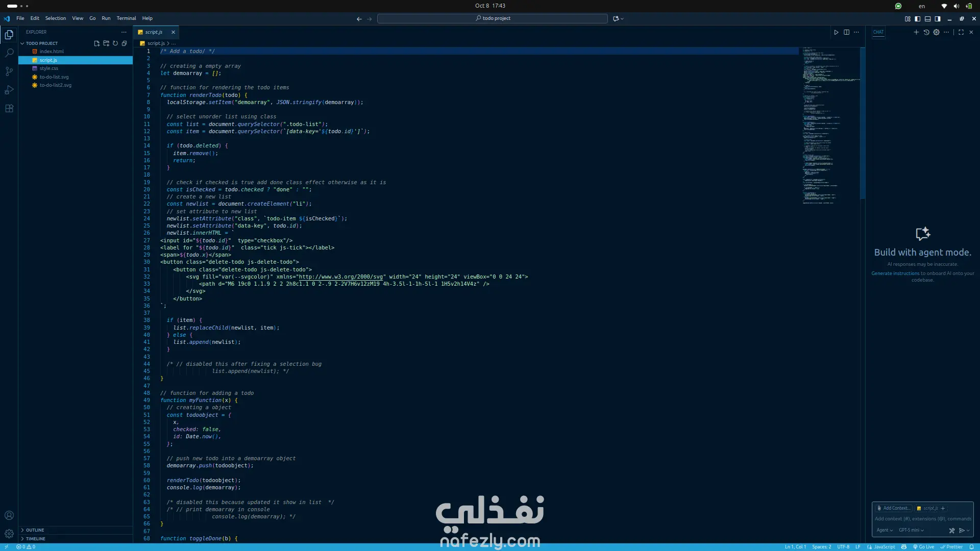The height and width of the screenshot is (551, 980).
Task: Open the Extensions view in activity bar
Action: (x=9, y=109)
